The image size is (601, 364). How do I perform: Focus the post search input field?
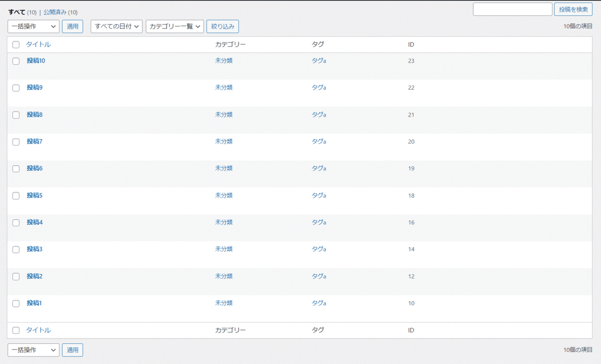[x=512, y=9]
